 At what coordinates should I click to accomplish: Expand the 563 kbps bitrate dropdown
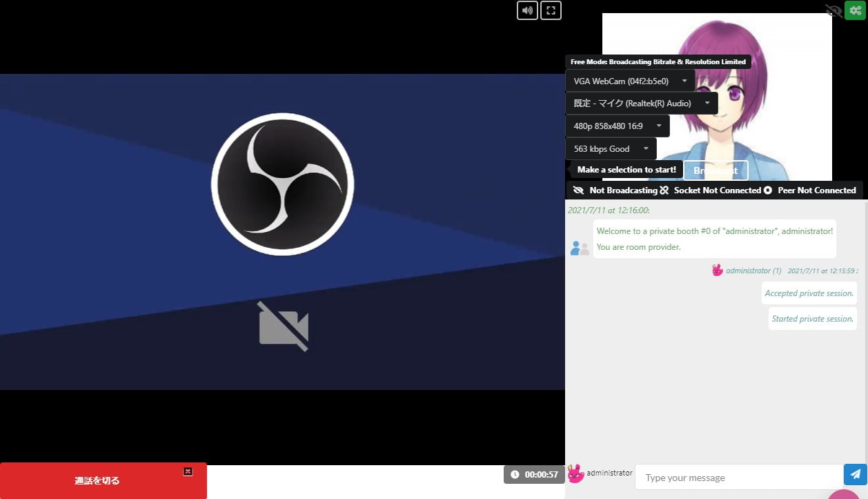click(611, 149)
